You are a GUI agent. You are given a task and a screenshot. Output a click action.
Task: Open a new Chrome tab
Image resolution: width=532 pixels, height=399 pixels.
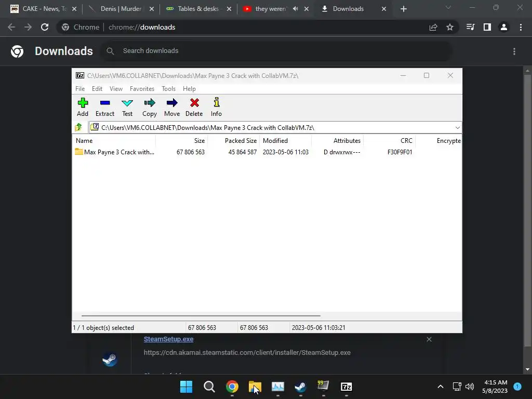coord(403,9)
